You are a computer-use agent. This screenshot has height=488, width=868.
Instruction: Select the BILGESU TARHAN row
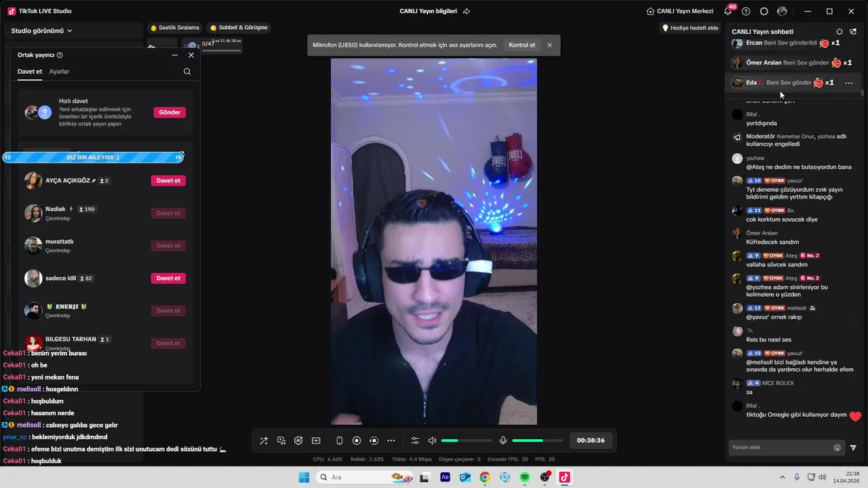(105, 342)
